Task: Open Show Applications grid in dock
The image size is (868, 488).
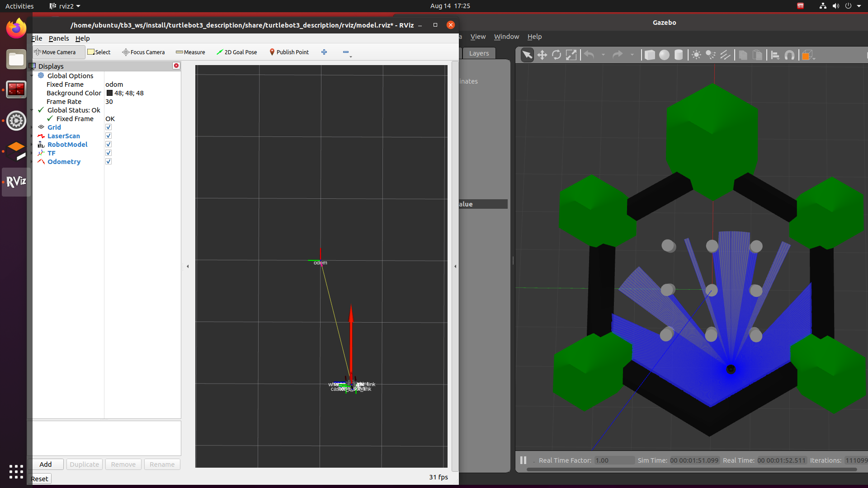Action: coord(16,471)
